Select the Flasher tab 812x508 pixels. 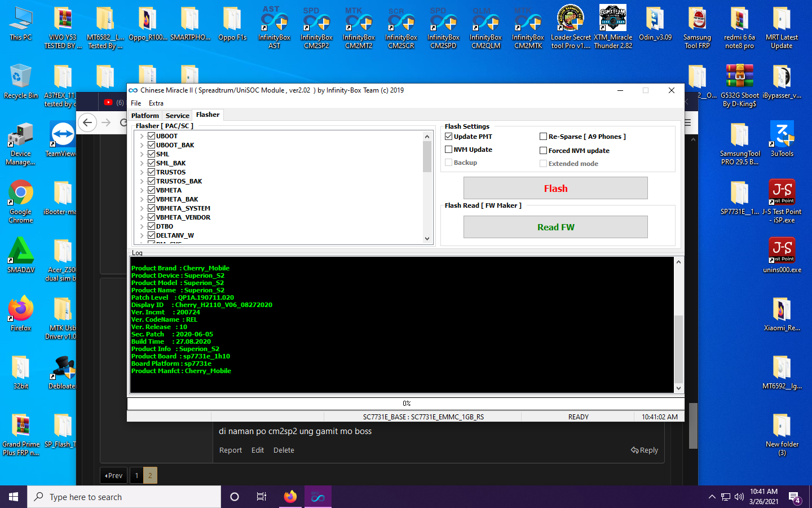tap(208, 115)
